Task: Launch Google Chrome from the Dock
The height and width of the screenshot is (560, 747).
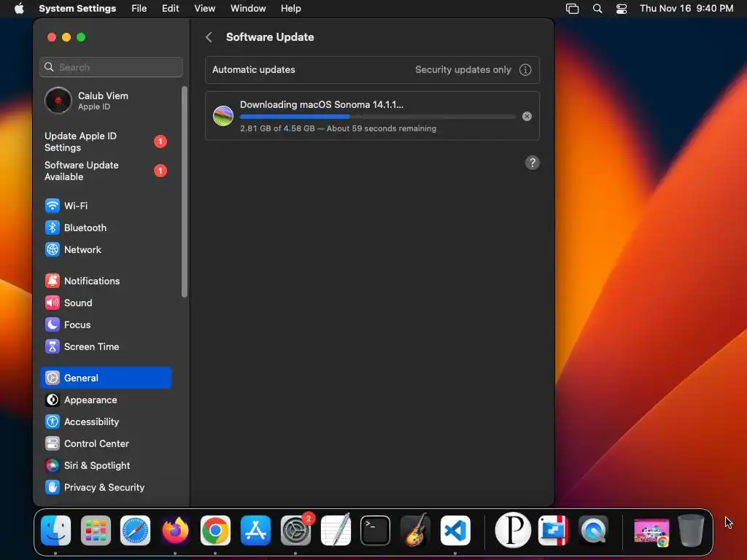Action: coord(215,531)
